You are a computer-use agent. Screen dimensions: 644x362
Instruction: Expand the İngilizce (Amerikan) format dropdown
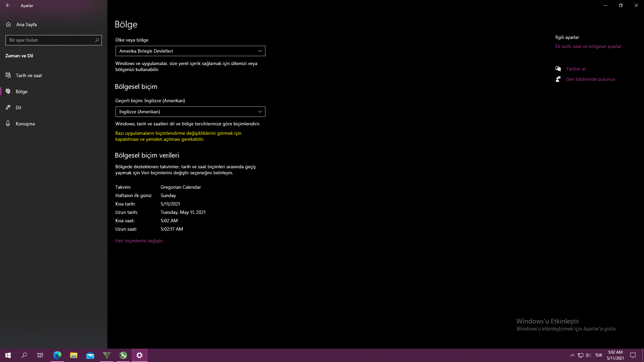coord(190,112)
